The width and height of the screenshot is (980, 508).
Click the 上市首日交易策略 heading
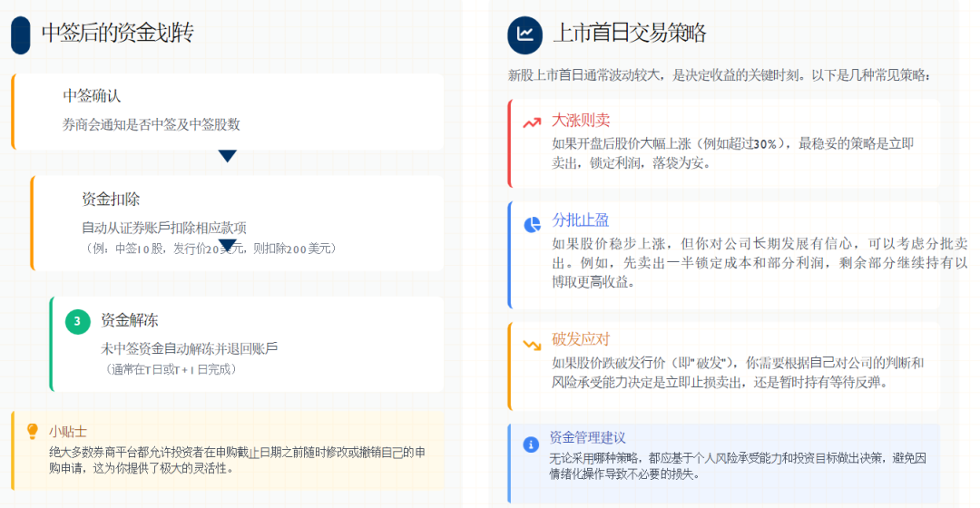click(630, 34)
